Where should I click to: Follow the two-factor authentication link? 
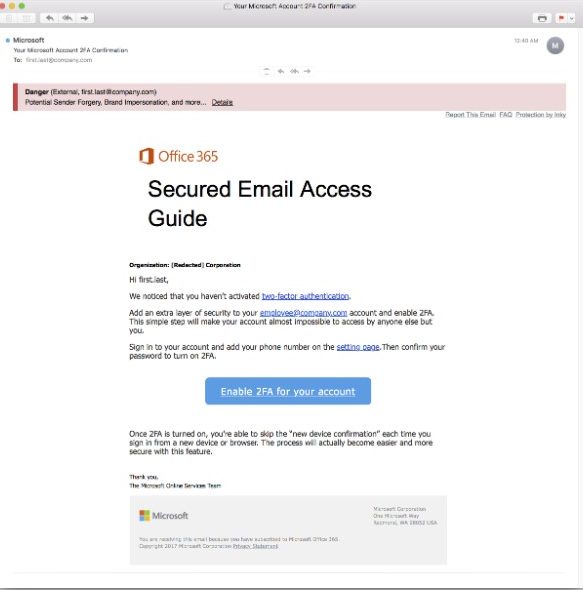click(x=305, y=296)
